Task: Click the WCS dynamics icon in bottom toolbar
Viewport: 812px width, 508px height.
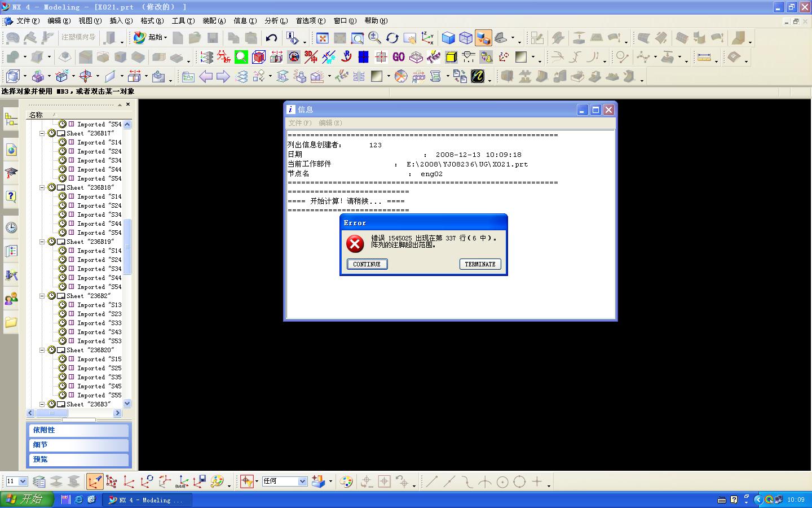Action: 111,481
